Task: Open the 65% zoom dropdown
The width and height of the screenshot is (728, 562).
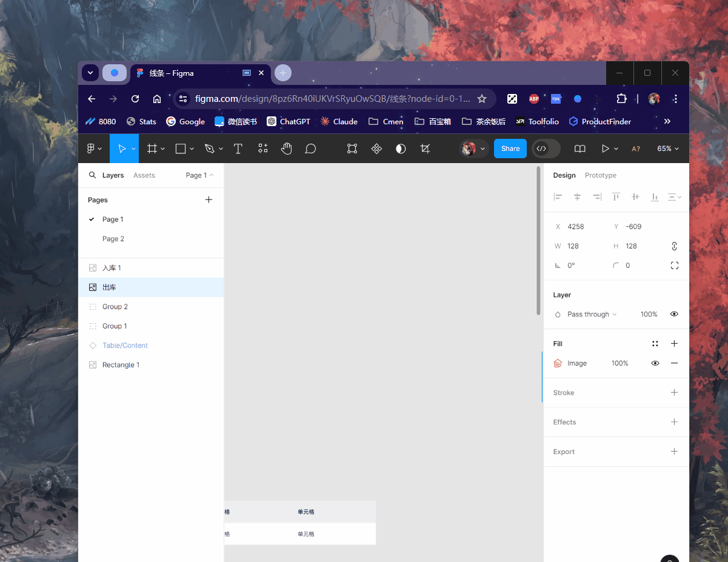Action: click(x=668, y=149)
